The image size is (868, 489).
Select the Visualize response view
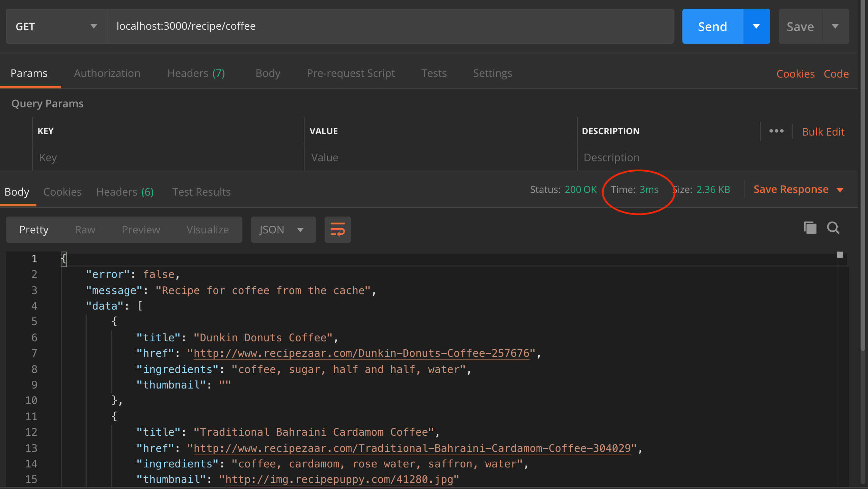[x=208, y=230]
